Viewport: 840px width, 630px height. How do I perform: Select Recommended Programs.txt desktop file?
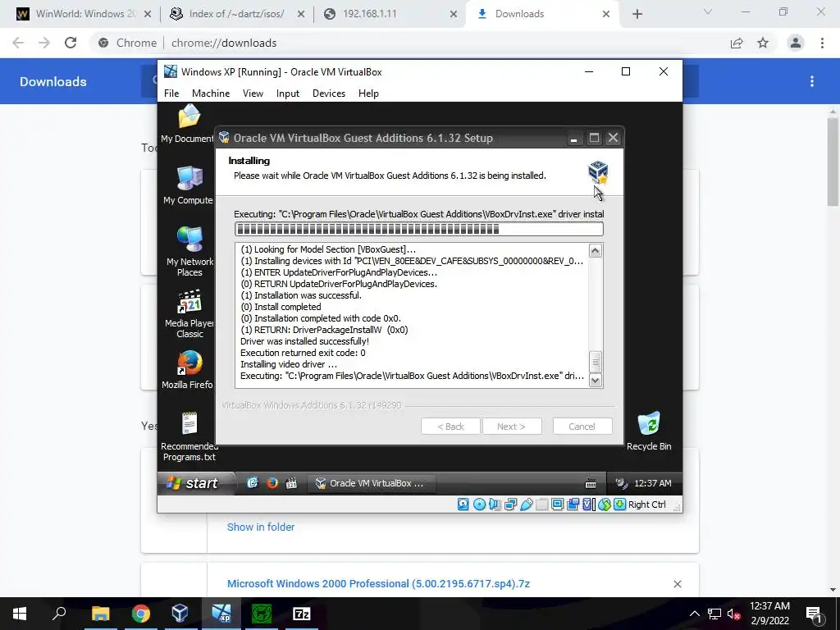(x=189, y=436)
